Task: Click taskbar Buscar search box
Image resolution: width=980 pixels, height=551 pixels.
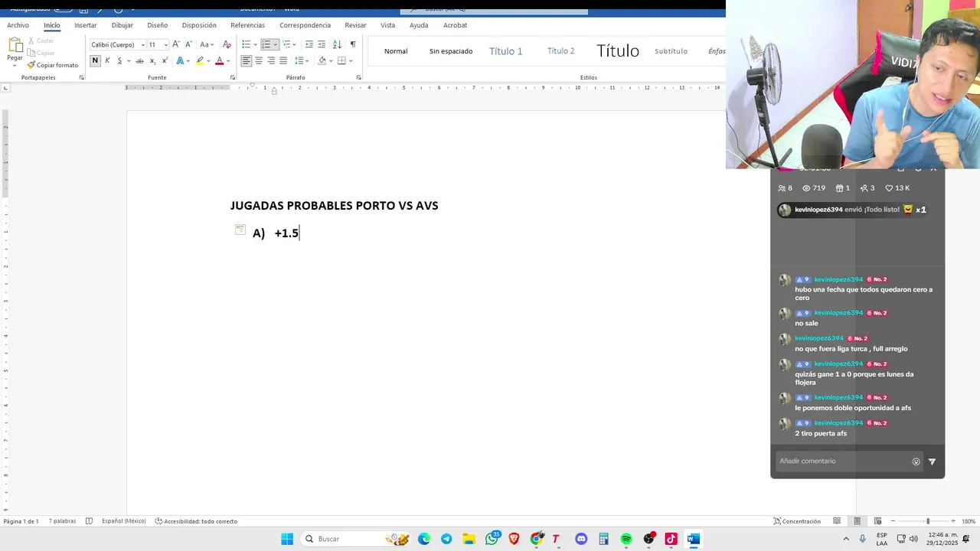Action: 356,539
